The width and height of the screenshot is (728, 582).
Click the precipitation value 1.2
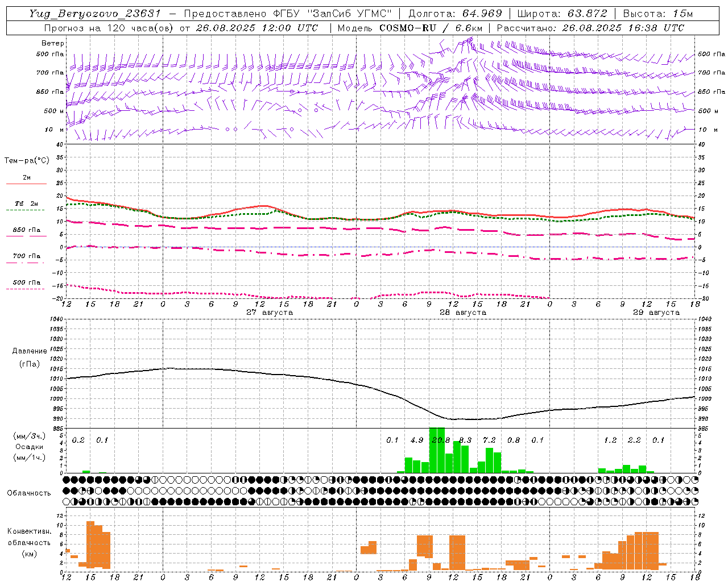610,440
